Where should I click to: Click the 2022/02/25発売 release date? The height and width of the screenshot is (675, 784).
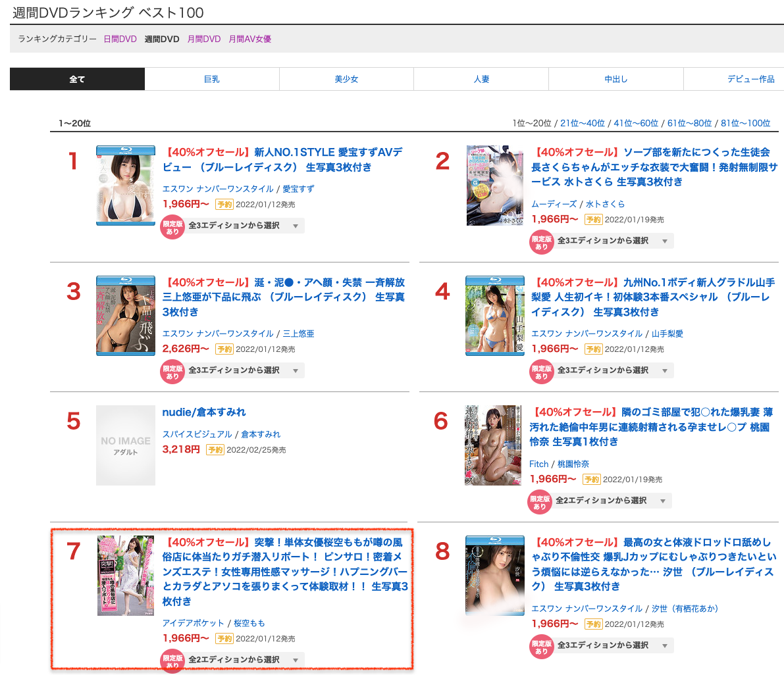(257, 450)
